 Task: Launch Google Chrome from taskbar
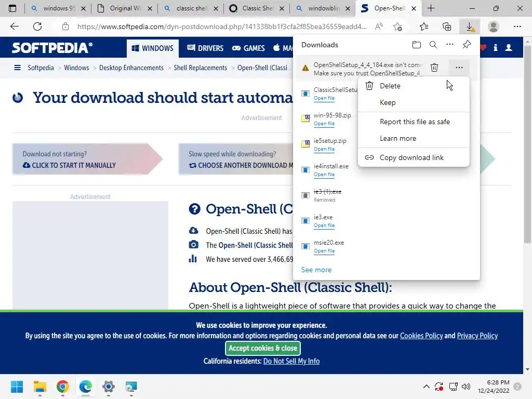[x=63, y=387]
